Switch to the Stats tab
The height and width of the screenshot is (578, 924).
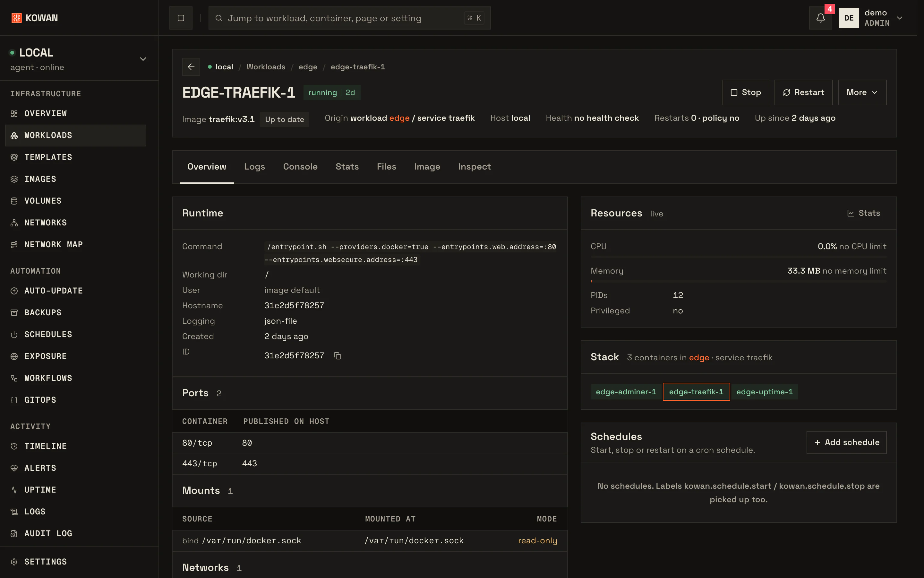(347, 167)
